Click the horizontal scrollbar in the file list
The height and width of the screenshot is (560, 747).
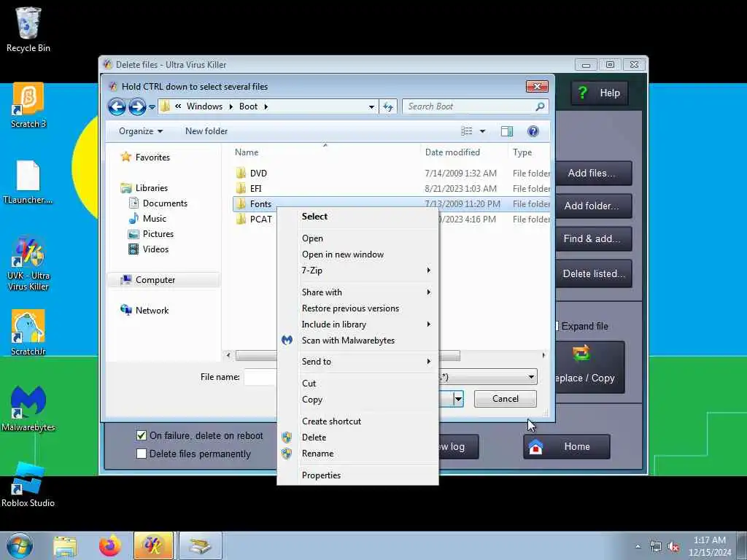click(348, 355)
